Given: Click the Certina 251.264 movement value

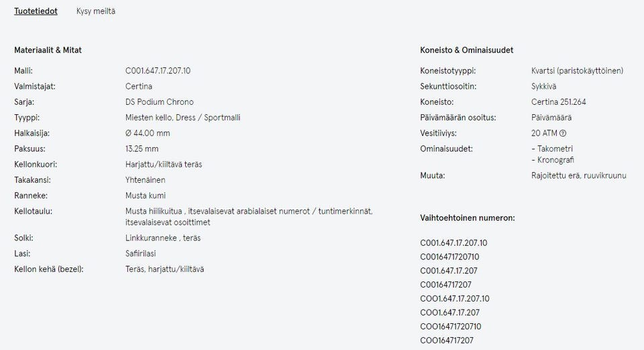Looking at the screenshot, I should 559,102.
